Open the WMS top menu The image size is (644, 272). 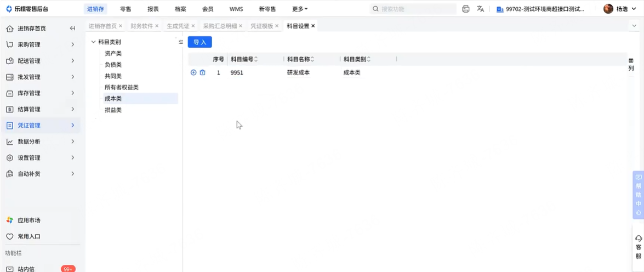tap(236, 9)
